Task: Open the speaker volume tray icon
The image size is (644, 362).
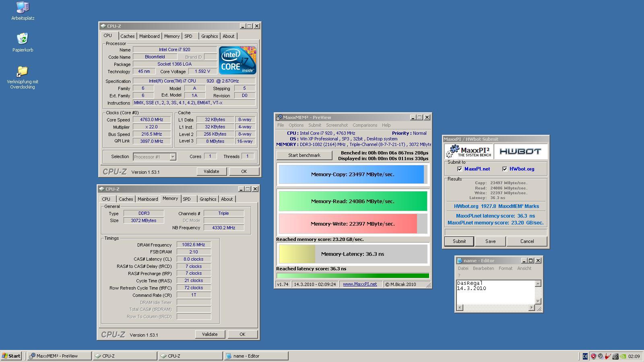Action: click(x=600, y=356)
